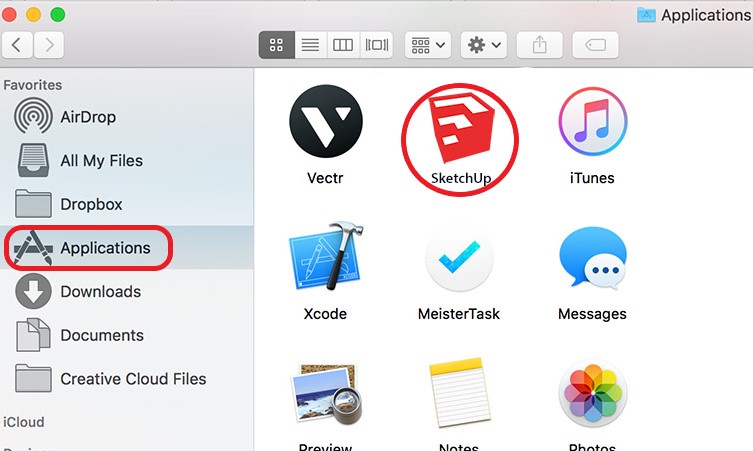
Task: Launch the SketchUp app icon
Action: point(462,129)
